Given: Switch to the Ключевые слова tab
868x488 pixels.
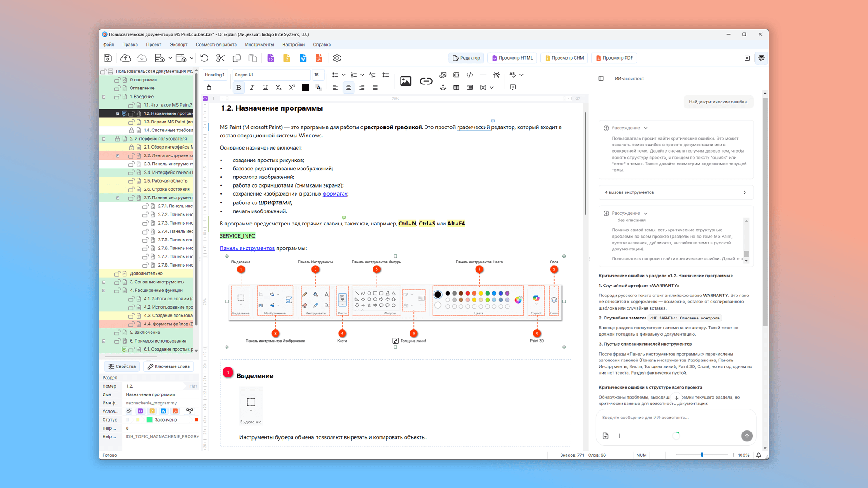Looking at the screenshot, I should (x=169, y=366).
